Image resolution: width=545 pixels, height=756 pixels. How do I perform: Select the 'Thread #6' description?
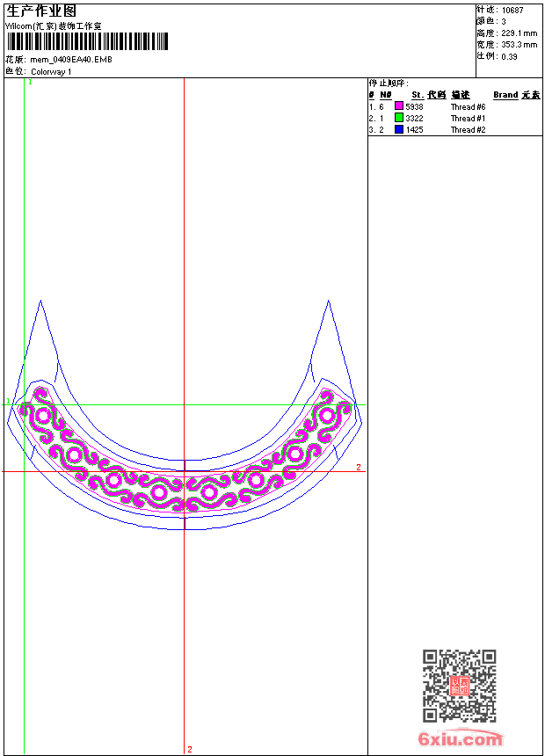(x=468, y=107)
